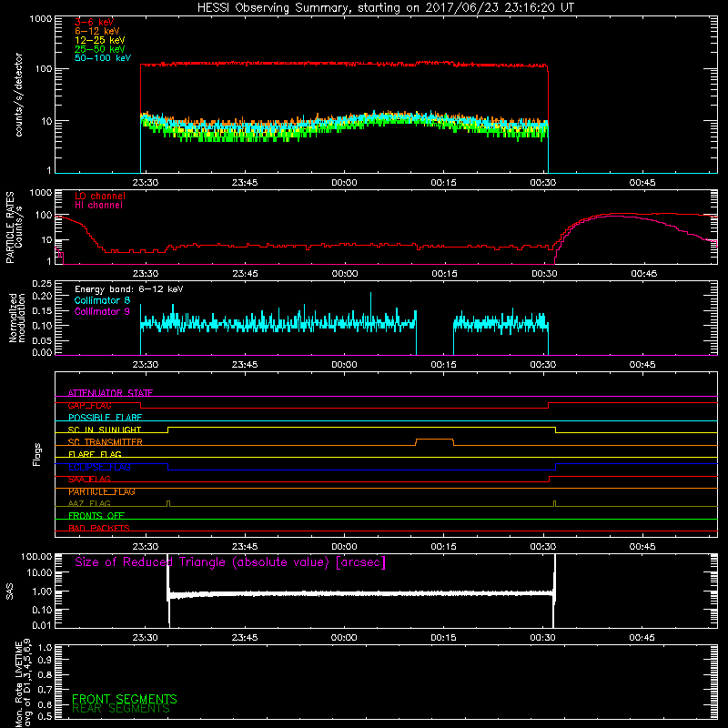
Task: Click the 0.15 tick on modulation axis
Action: [42, 310]
